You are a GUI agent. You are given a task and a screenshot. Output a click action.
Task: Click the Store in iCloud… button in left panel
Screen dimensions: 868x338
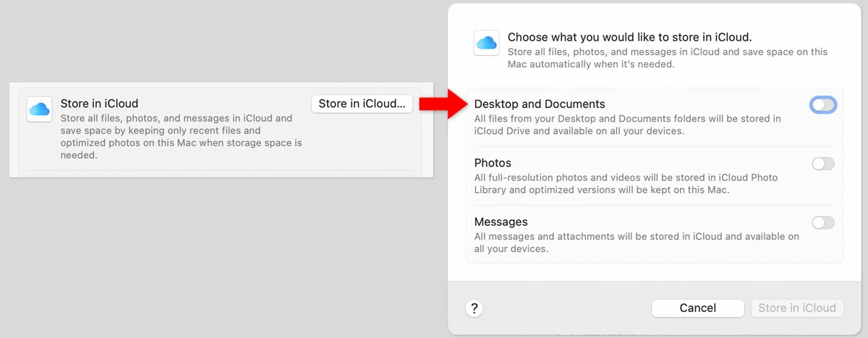click(x=362, y=103)
